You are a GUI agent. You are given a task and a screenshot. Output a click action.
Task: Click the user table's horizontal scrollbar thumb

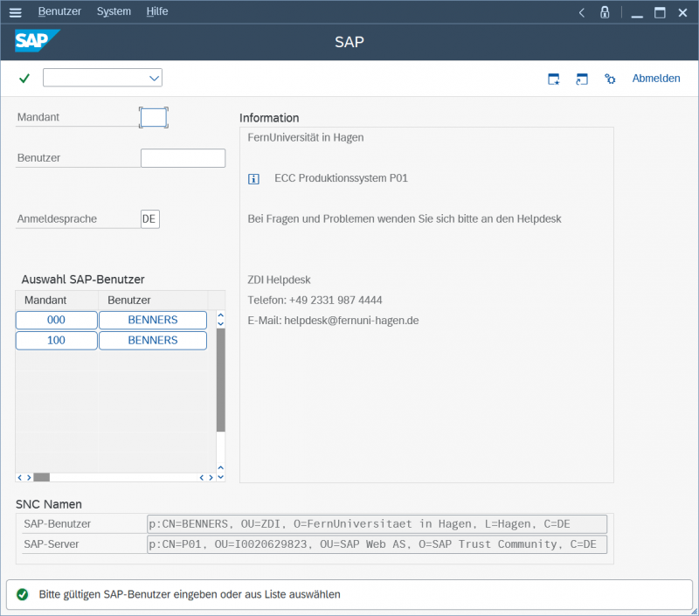click(x=41, y=477)
